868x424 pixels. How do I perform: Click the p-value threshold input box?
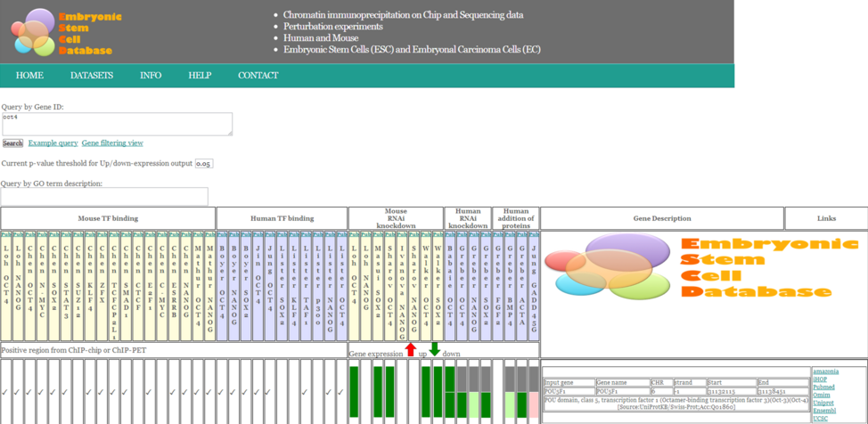coord(204,164)
